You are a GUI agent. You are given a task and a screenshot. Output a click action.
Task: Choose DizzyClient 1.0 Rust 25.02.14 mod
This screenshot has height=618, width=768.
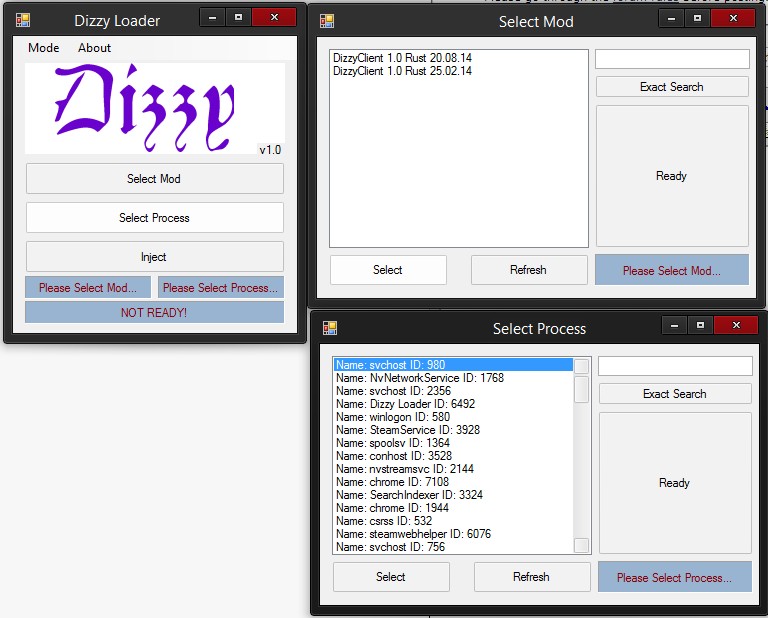pyautogui.click(x=402, y=72)
